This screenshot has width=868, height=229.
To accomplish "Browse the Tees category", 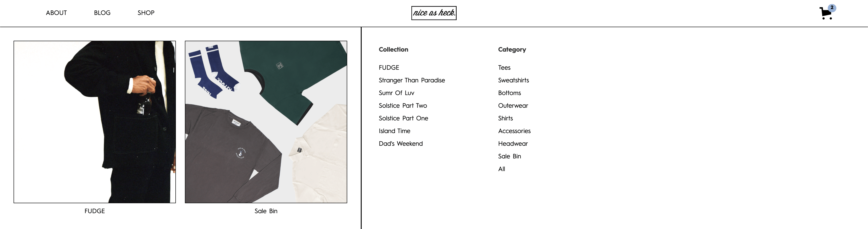I will coord(504,67).
